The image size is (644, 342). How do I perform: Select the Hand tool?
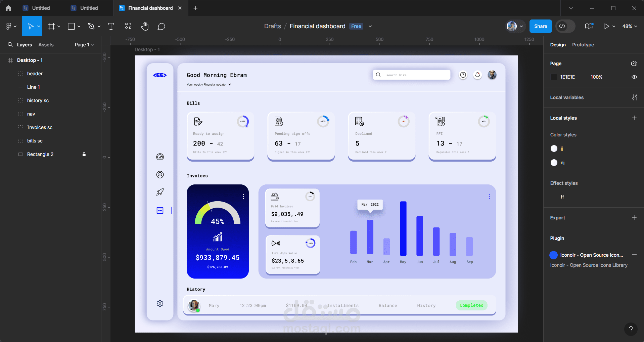(145, 26)
